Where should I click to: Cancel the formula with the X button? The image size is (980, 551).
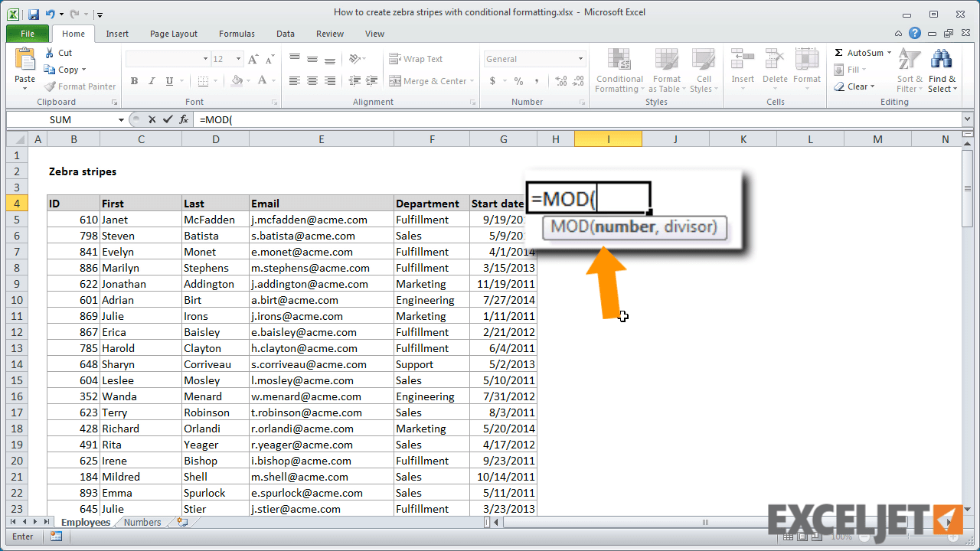(153, 119)
